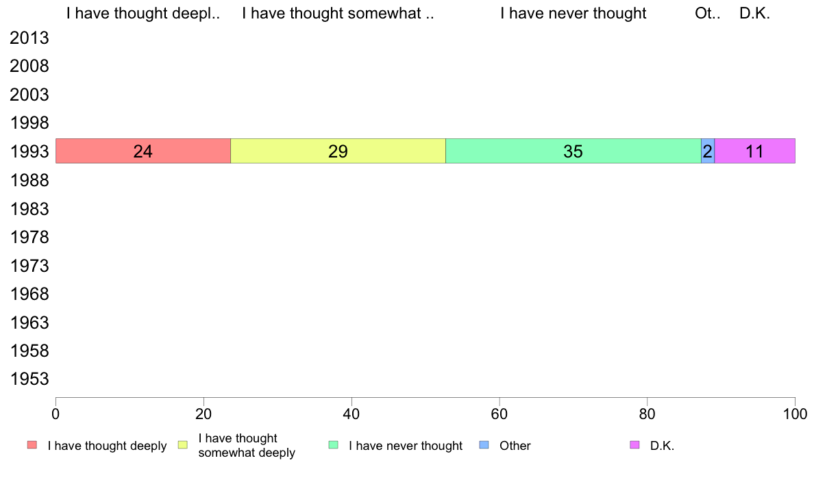Viewport: 814px width, 504px height.
Task: Click the 1953 year label
Action: point(29,379)
